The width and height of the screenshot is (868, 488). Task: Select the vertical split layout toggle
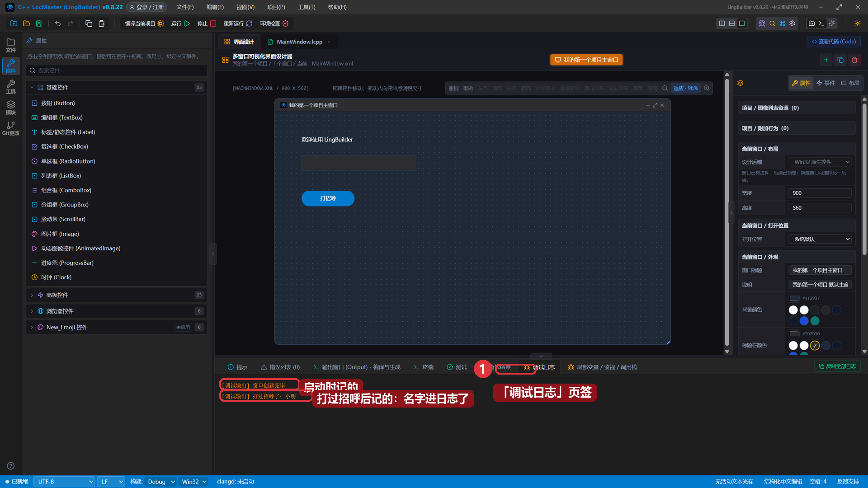point(722,23)
